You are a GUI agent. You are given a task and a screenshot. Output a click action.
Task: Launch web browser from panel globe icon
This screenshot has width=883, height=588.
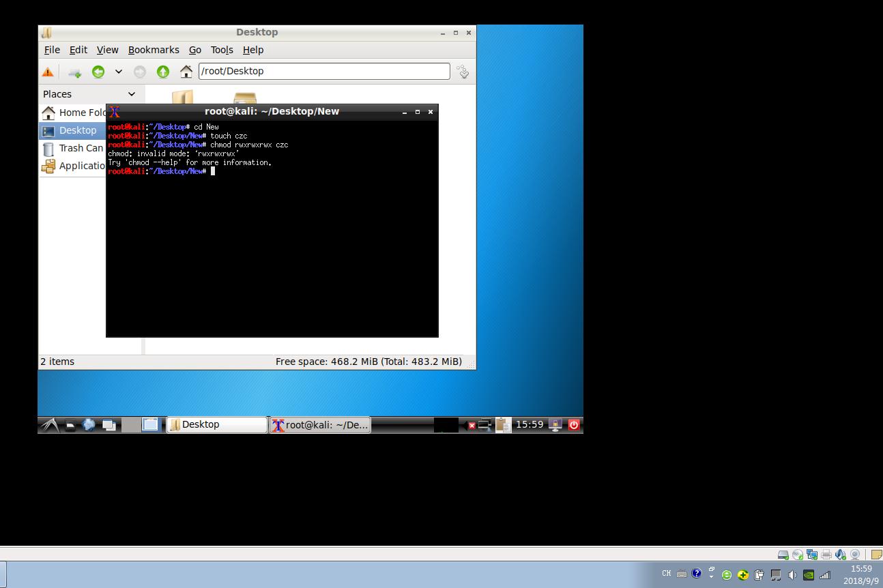pyautogui.click(x=89, y=424)
